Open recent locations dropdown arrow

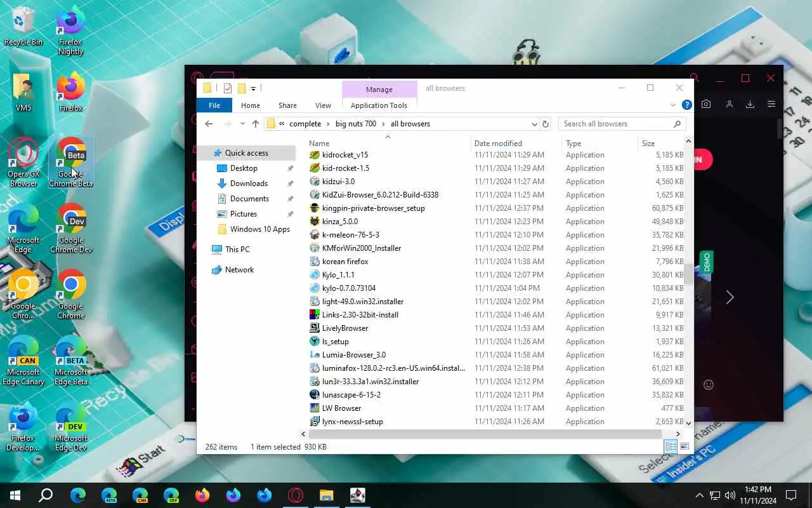[x=242, y=124]
